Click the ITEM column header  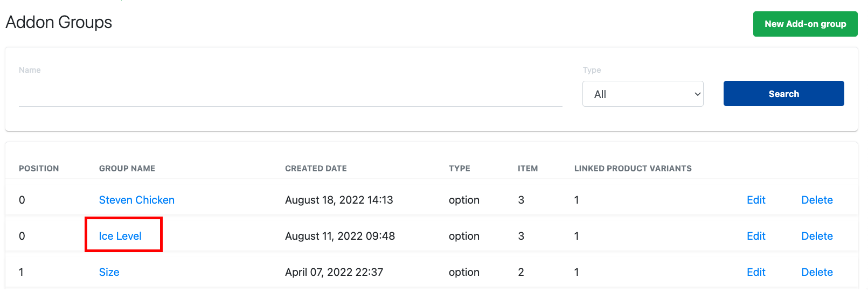click(528, 169)
